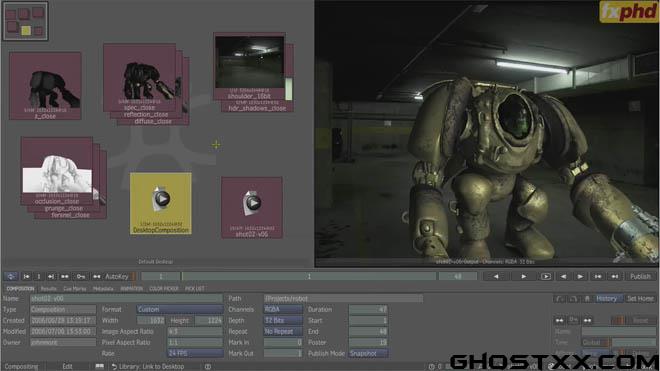Select the shoulder_16bit footage thumbnail
Image resolution: width=660 pixels, height=371 pixels.
pyautogui.click(x=249, y=66)
